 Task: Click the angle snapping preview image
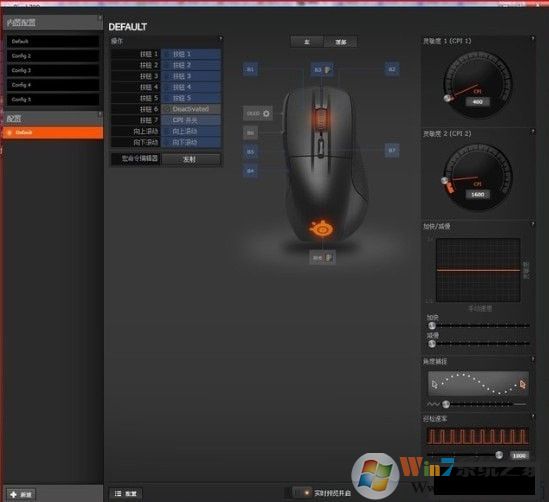pos(478,384)
